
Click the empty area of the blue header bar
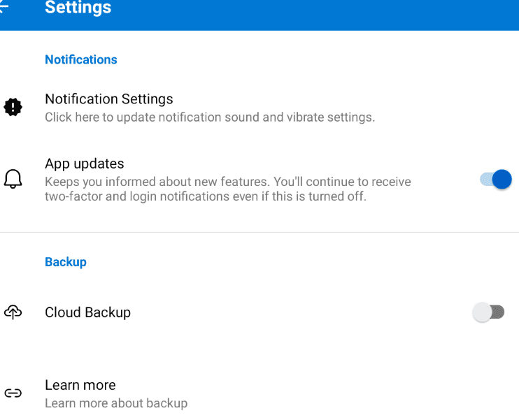point(315,14)
